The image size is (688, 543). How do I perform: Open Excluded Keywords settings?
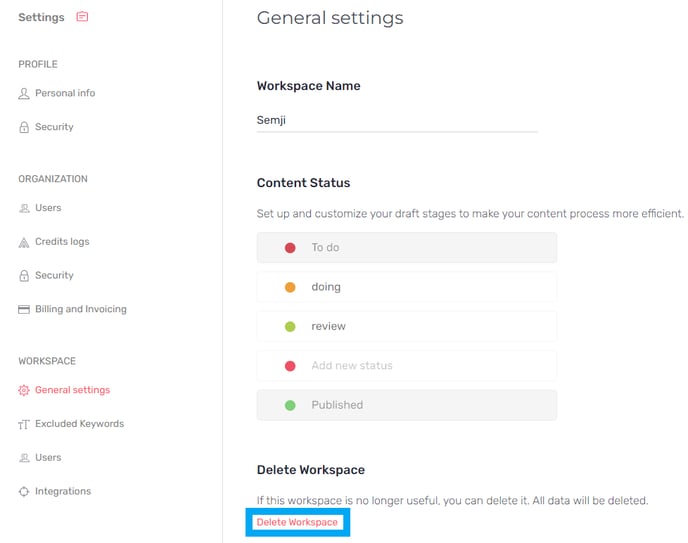click(x=79, y=424)
